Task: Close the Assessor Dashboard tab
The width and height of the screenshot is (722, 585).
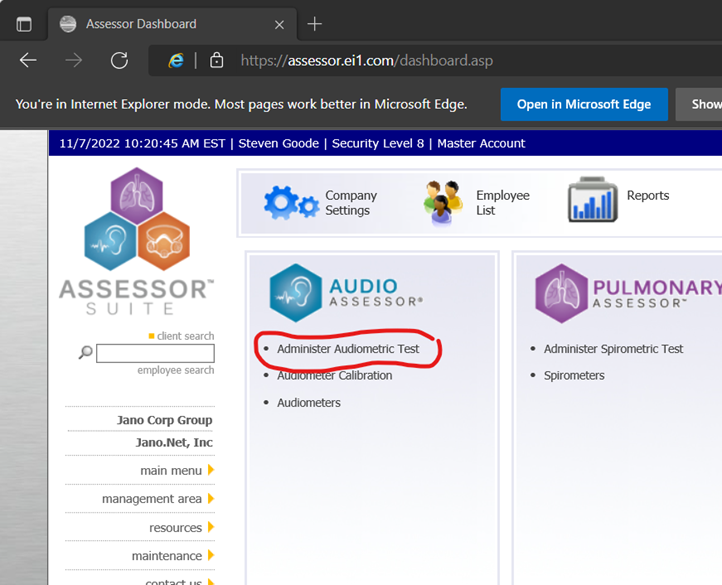Action: click(279, 25)
